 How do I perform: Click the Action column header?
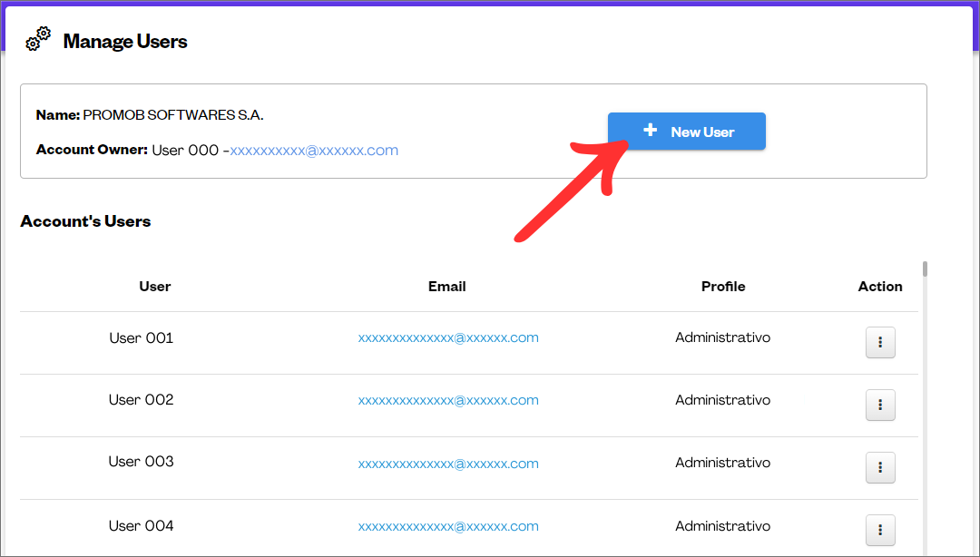point(880,287)
